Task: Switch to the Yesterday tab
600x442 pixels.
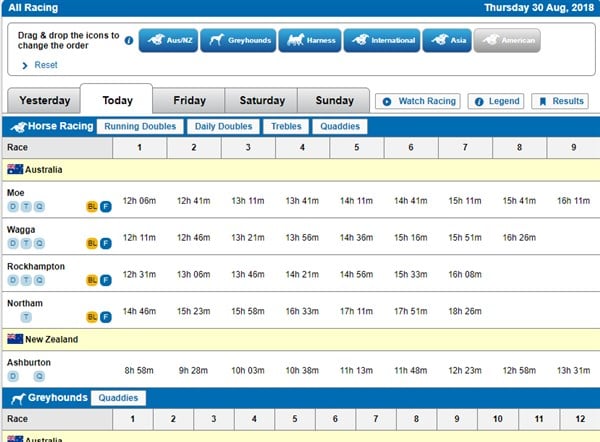Action: pyautogui.click(x=44, y=101)
